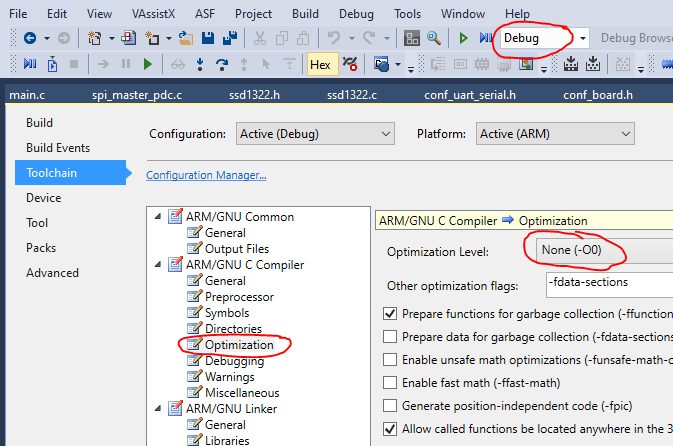Click the green Continue play icon

click(148, 64)
